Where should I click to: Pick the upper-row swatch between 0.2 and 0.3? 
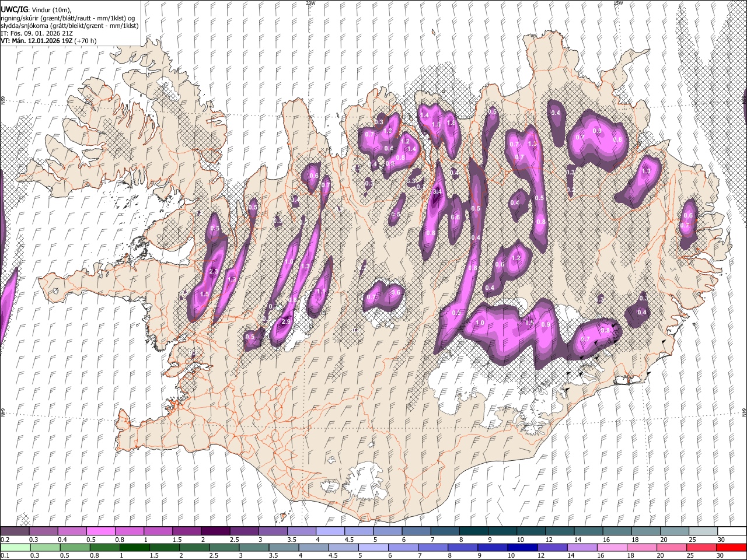(15, 531)
